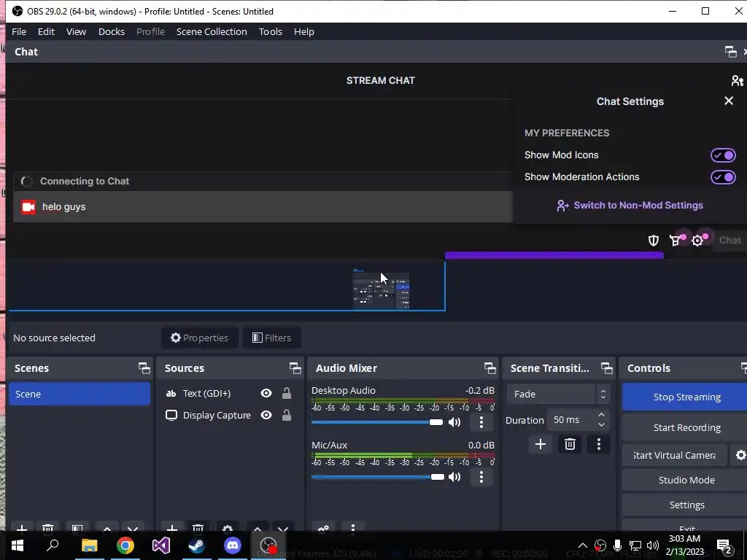Open Steam from taskbar
747x560 pixels.
coord(197,545)
